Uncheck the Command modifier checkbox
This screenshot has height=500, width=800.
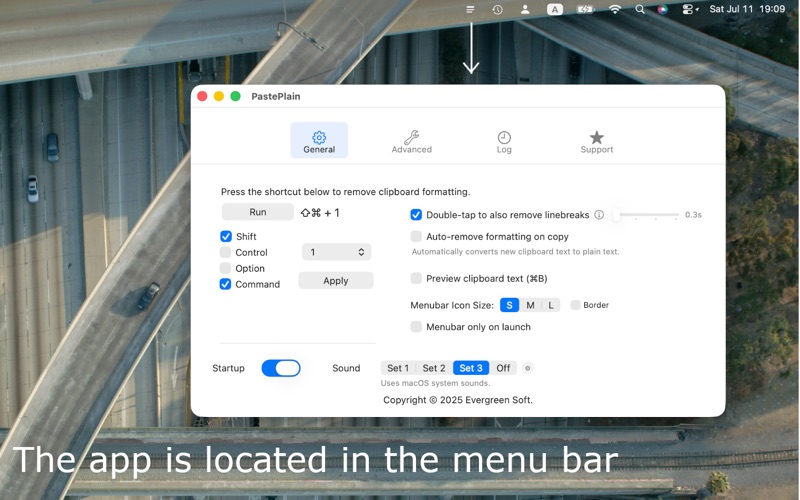(x=226, y=284)
